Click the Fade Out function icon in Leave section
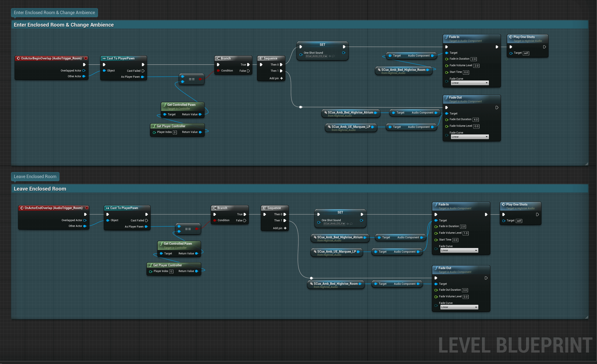This screenshot has width=597, height=364. coord(436,268)
